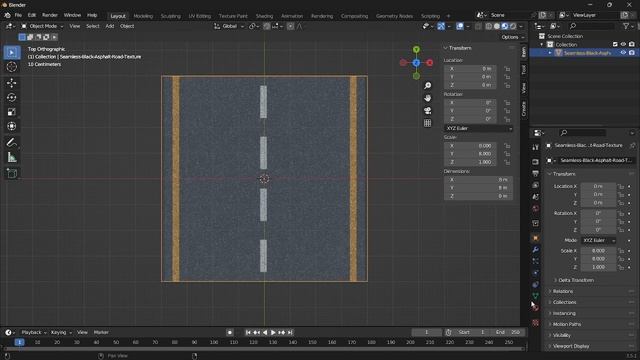Toggle lock on Location X in sidebar
Screen dimensions: 640x360
click(x=507, y=69)
